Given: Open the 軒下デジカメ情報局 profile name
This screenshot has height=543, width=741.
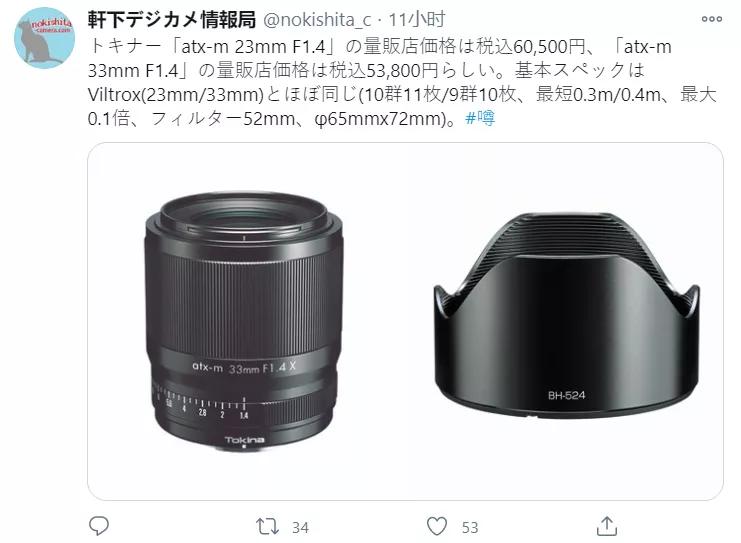Looking at the screenshot, I should pyautogui.click(x=172, y=19).
